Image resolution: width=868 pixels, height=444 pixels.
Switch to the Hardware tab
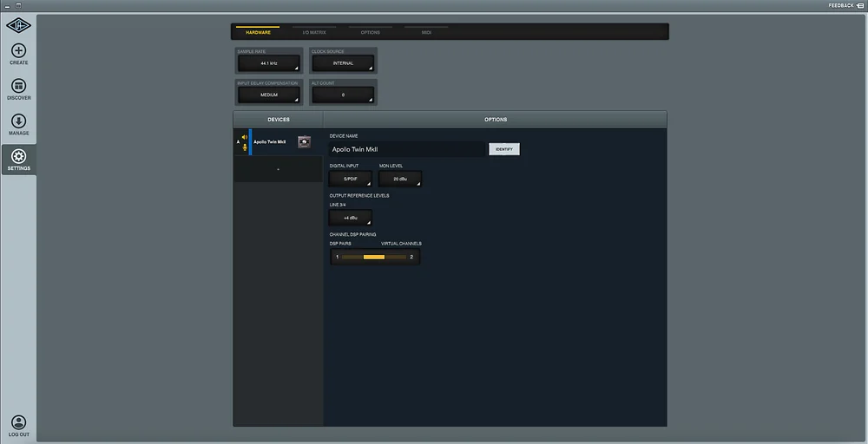[x=258, y=32]
